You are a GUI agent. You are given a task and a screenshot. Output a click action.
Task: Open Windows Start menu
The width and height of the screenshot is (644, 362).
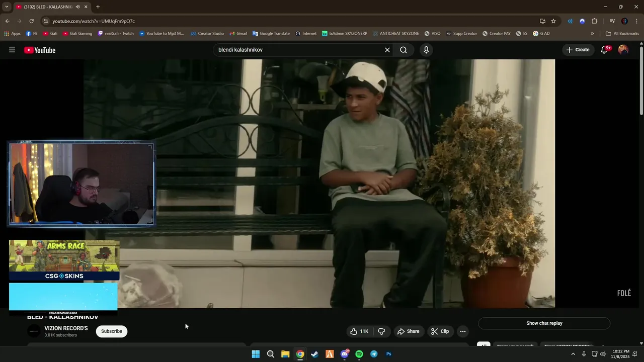(256, 354)
